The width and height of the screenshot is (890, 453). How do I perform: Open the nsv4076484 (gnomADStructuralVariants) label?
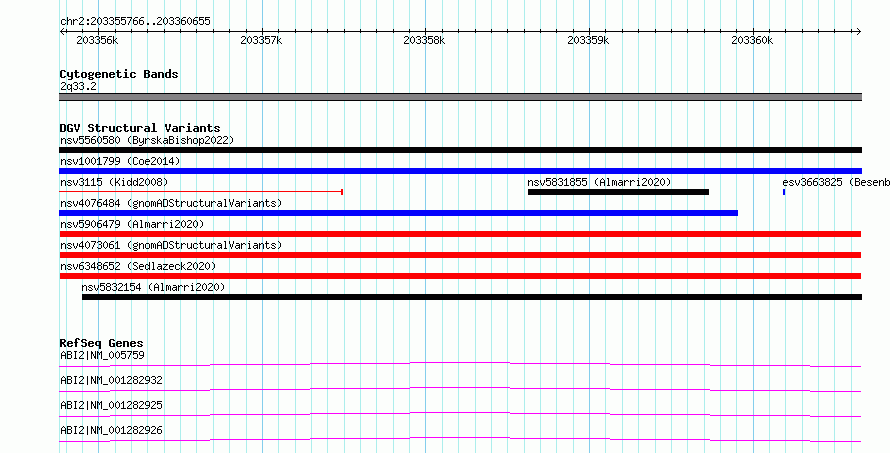(171, 203)
